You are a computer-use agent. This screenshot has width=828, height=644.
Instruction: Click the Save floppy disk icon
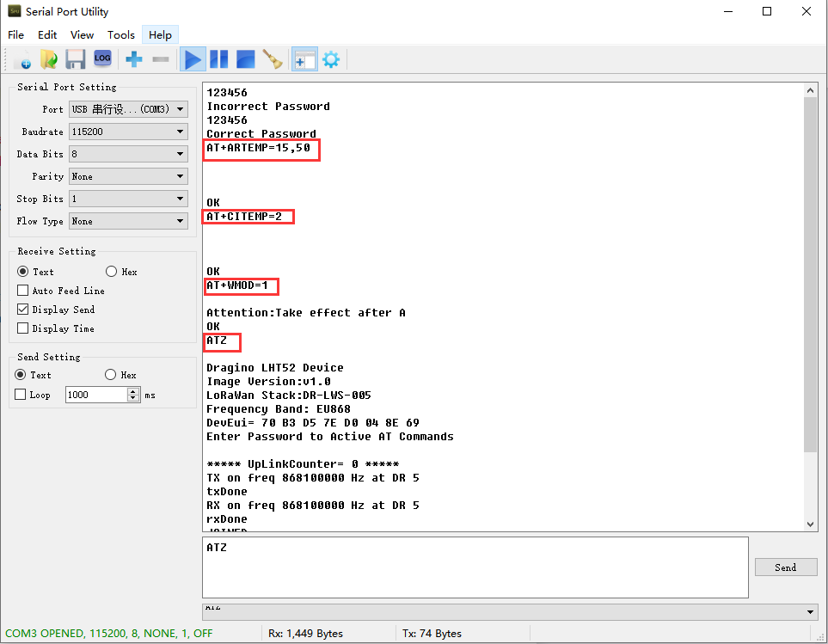click(x=76, y=59)
